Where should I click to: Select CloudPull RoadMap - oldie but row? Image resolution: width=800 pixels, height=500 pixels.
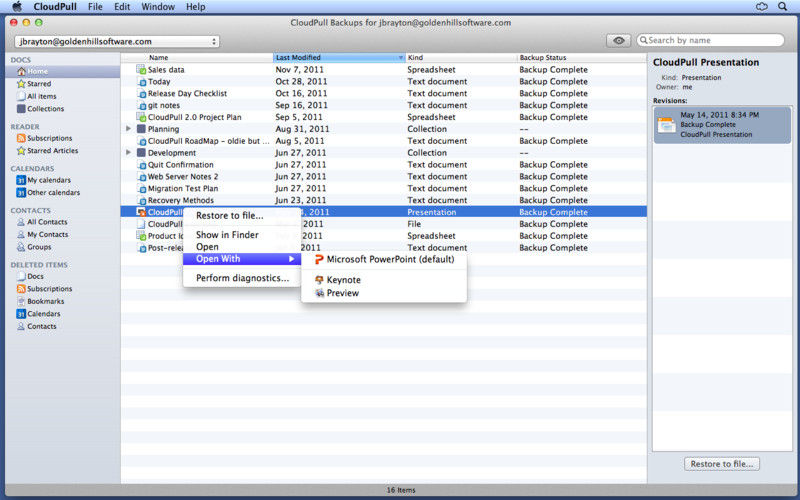point(384,141)
